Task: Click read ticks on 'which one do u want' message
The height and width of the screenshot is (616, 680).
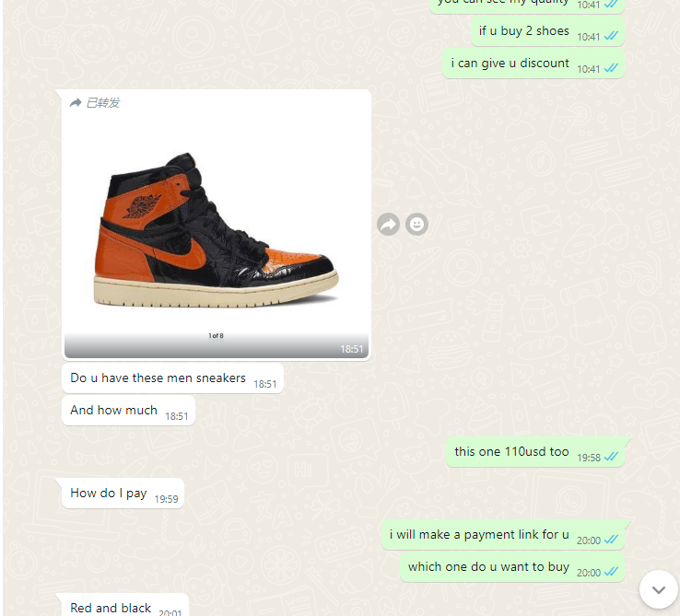Action: [611, 572]
